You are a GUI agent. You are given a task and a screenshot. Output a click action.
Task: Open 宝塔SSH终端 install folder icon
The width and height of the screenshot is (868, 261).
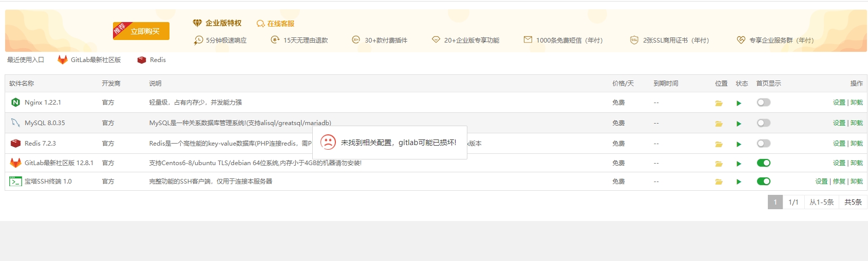pos(719,182)
